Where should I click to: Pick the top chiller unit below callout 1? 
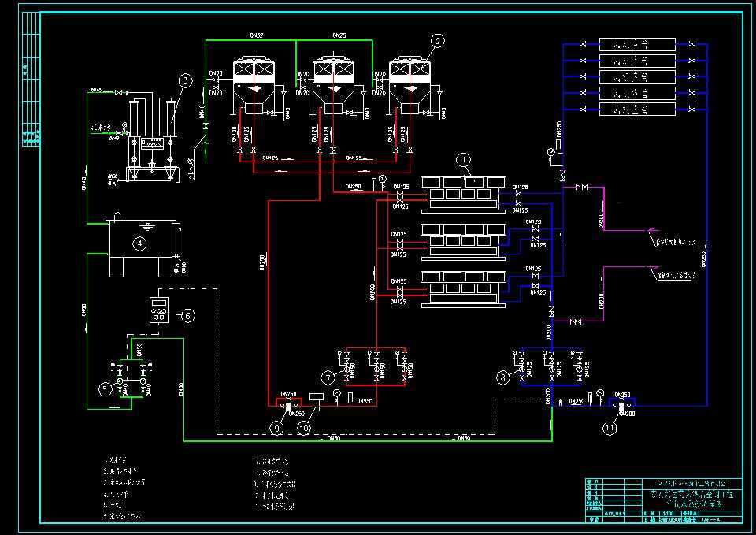(x=463, y=195)
